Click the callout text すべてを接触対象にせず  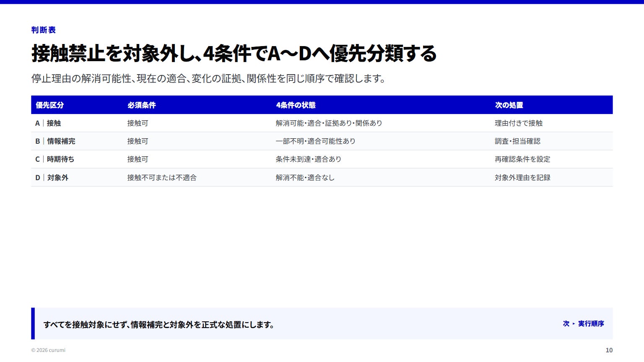(x=159, y=325)
